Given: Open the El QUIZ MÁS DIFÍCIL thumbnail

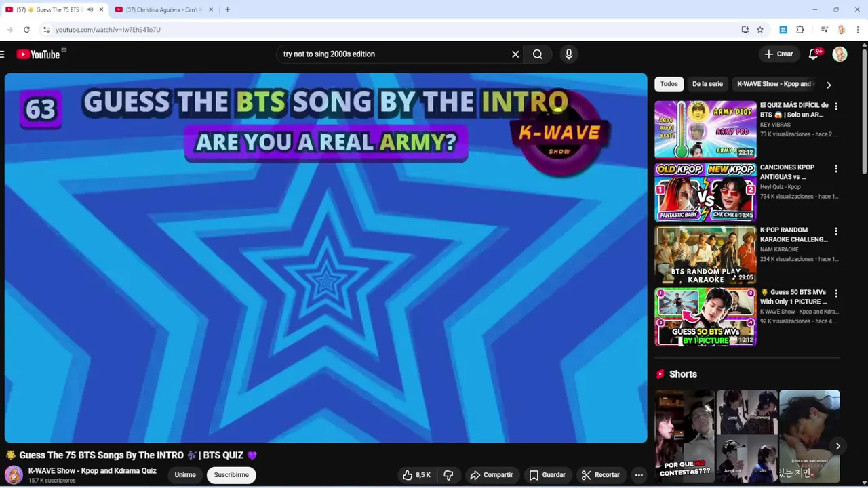Looking at the screenshot, I should click(x=705, y=129).
